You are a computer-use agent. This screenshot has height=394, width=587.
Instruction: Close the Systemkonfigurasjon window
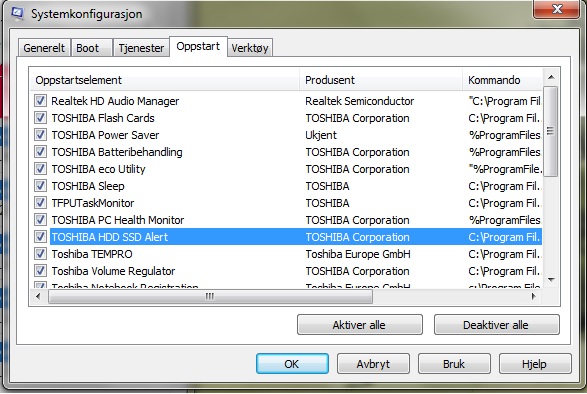pos(557,8)
